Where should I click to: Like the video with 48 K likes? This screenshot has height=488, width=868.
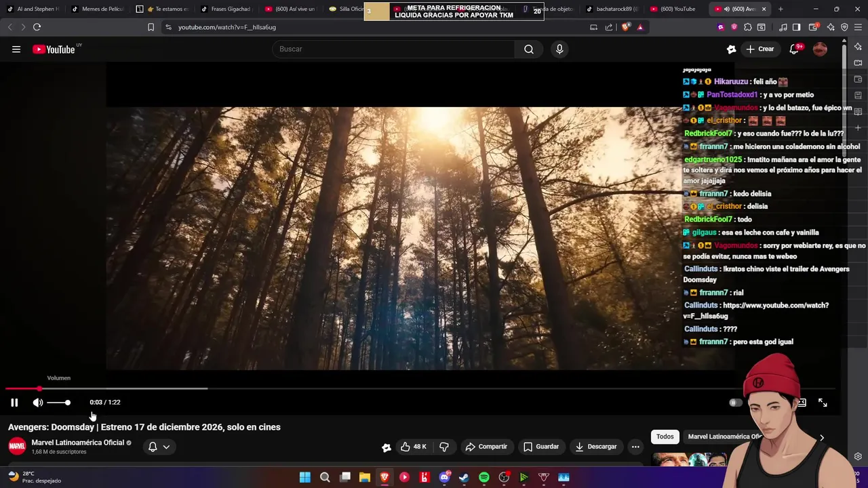(414, 447)
